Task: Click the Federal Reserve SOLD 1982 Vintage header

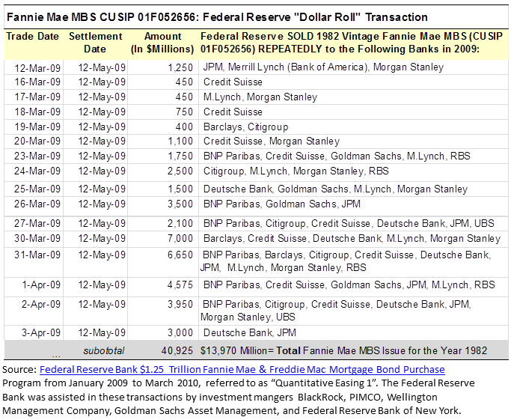Action: pyautogui.click(x=352, y=43)
